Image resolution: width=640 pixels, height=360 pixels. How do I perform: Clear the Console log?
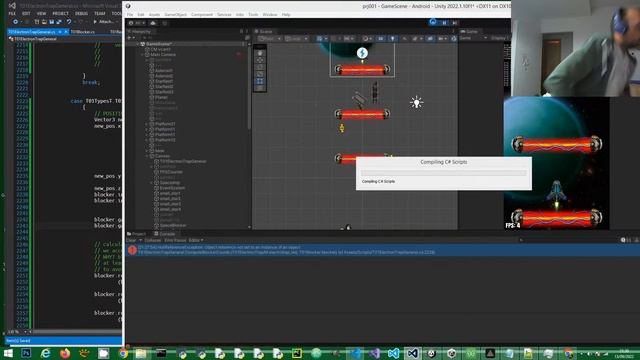click(x=131, y=240)
